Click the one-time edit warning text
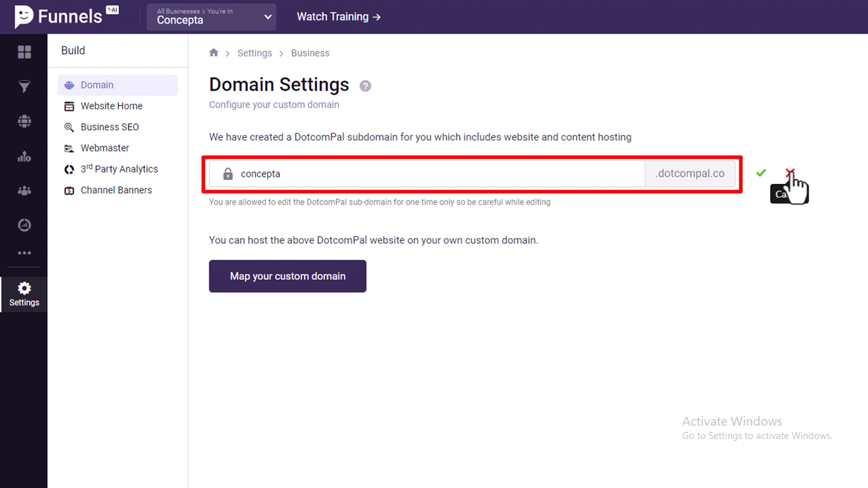 (380, 202)
